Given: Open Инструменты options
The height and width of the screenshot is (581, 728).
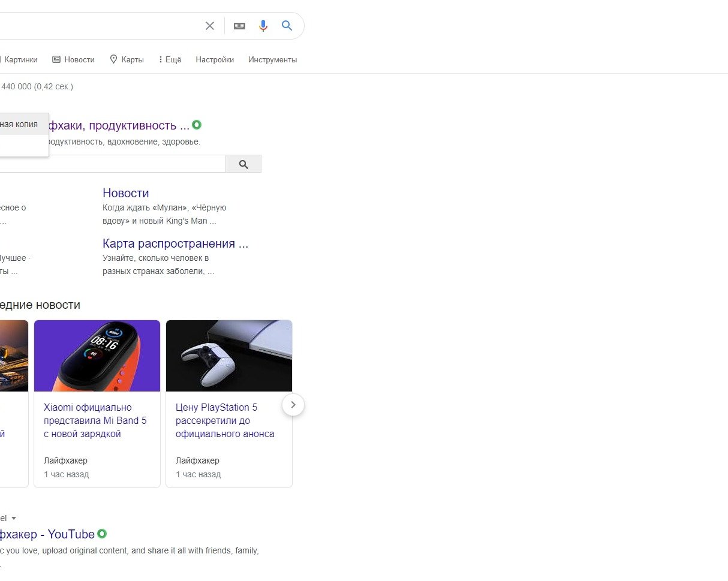Looking at the screenshot, I should click(x=273, y=59).
